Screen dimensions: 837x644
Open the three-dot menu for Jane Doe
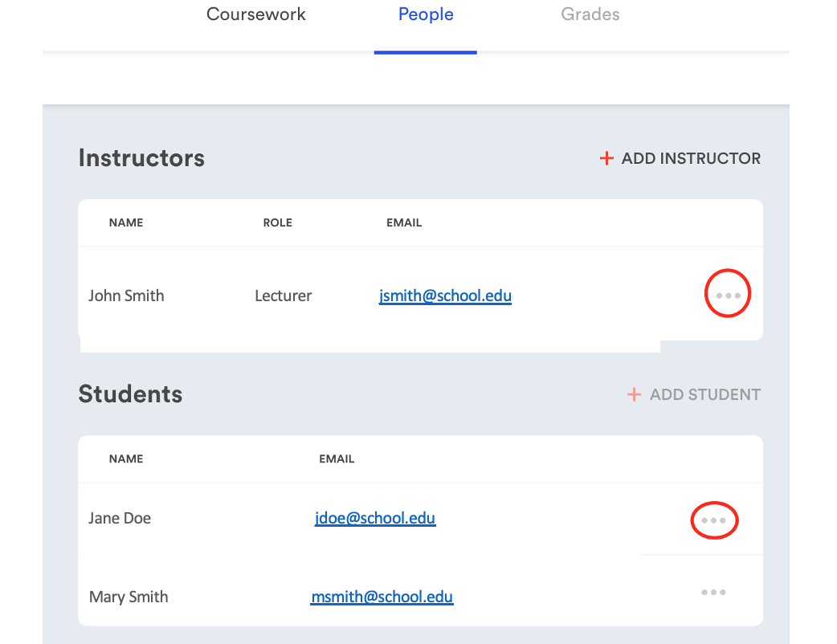(713, 520)
